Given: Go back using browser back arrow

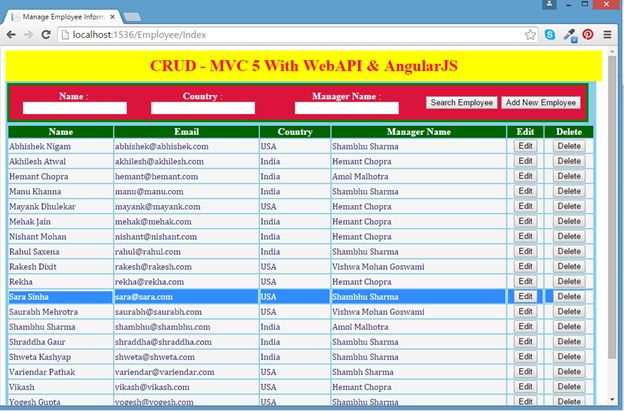Looking at the screenshot, I should click(x=11, y=35).
